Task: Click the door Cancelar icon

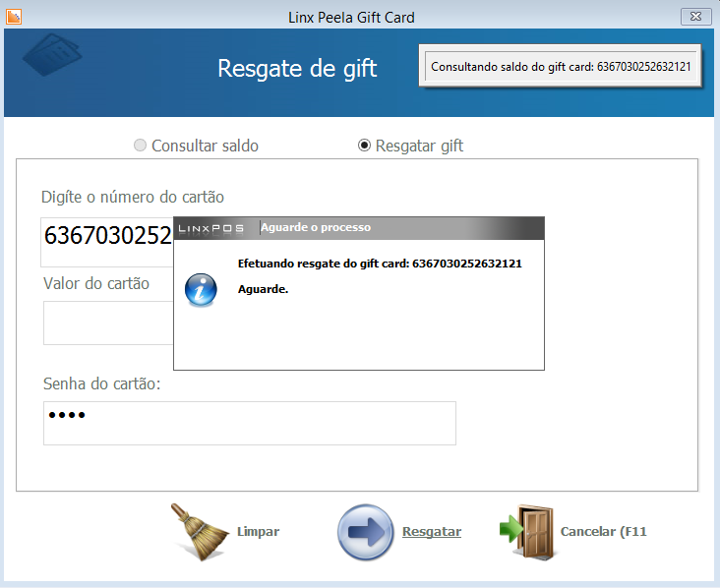Action: click(527, 532)
